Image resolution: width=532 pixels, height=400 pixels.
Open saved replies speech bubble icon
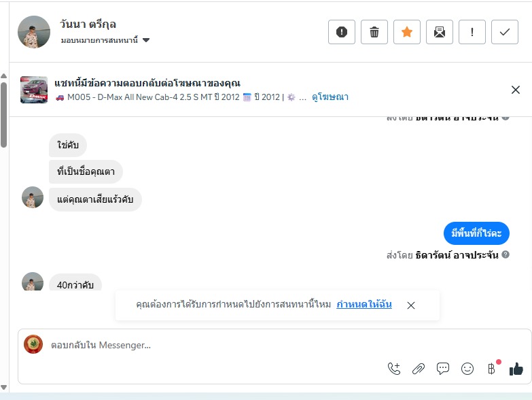[443, 369]
